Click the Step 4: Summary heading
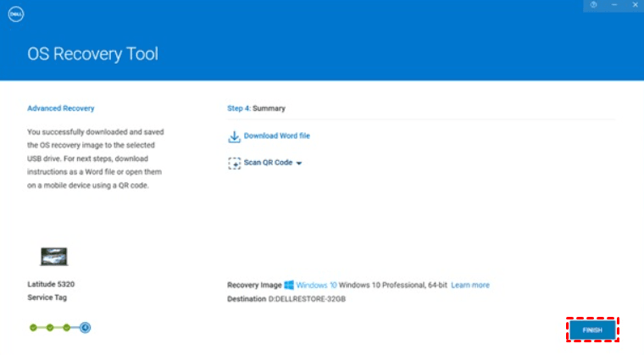Screen dimensions: 644x355 pos(256,108)
